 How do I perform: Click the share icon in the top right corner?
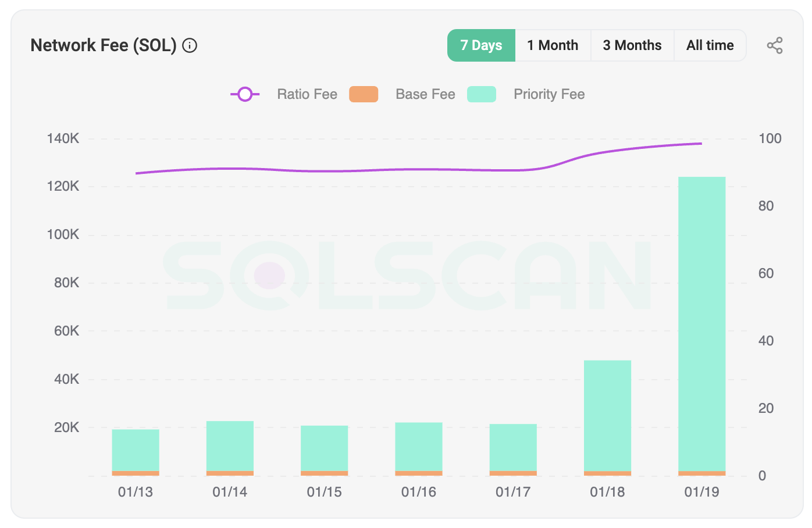point(775,45)
